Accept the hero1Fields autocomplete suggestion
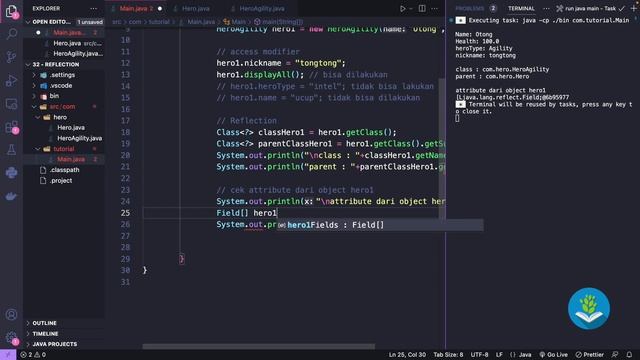This screenshot has width=640, height=360. [x=380, y=225]
